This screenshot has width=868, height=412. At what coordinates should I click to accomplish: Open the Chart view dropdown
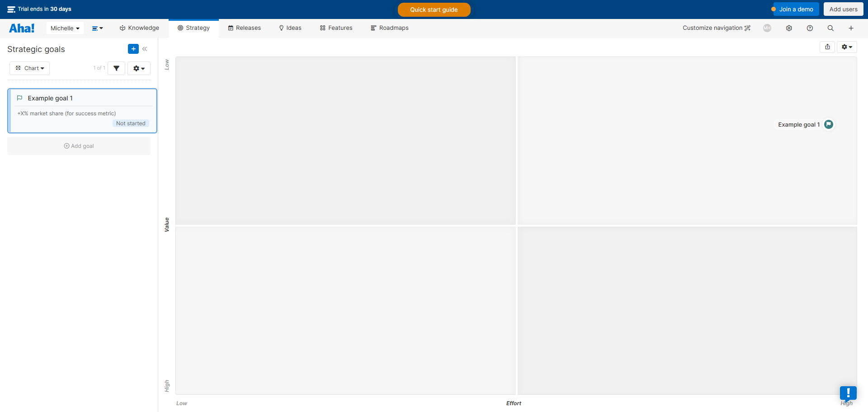(30, 68)
